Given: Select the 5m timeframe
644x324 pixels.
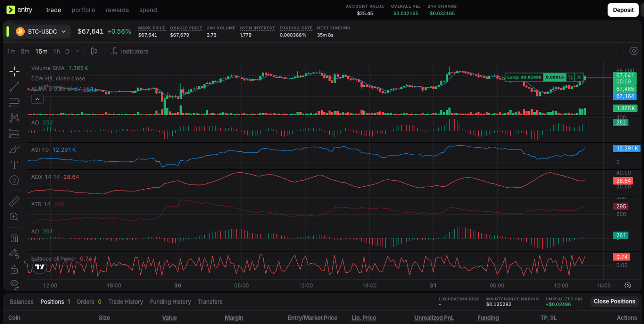Looking at the screenshot, I should click(25, 51).
